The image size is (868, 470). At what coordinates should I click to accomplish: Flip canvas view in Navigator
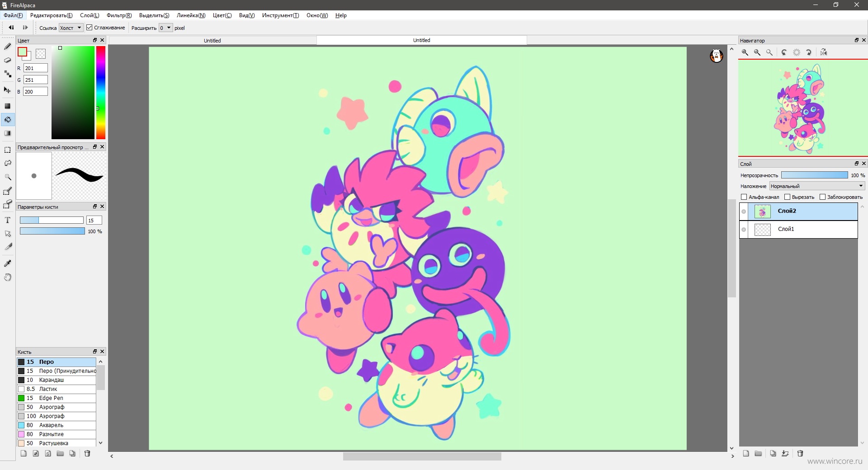[824, 52]
